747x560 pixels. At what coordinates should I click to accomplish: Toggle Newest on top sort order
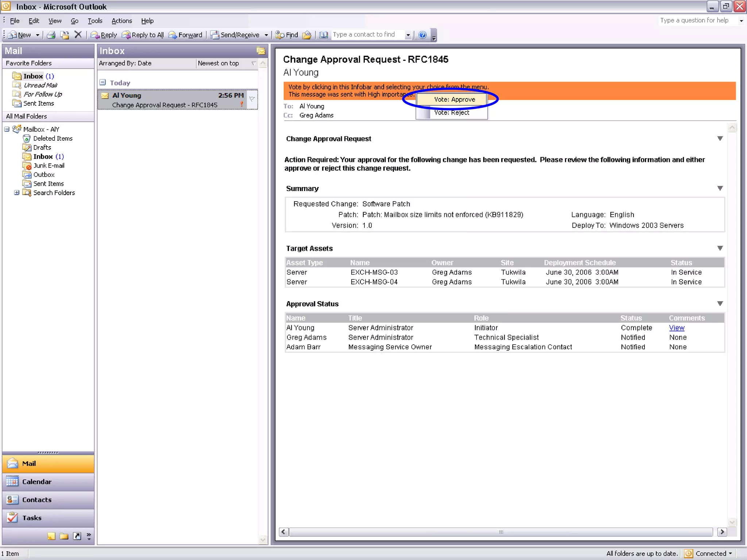218,63
